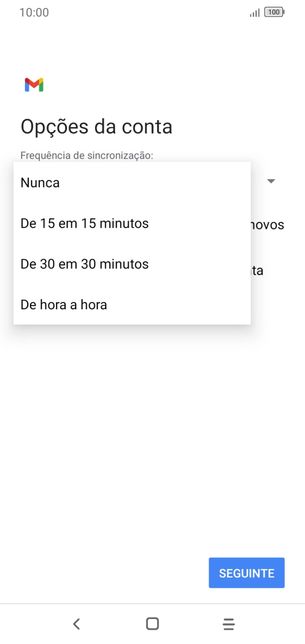Tap the battery indicator showing 100
The height and width of the screenshot is (644, 305).
(x=274, y=11)
